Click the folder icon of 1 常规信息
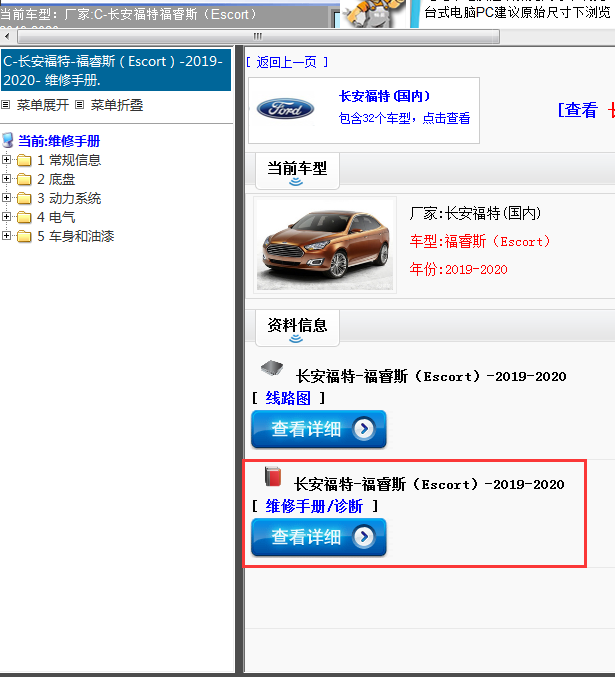Viewport: 615px width, 677px height. coord(24,161)
